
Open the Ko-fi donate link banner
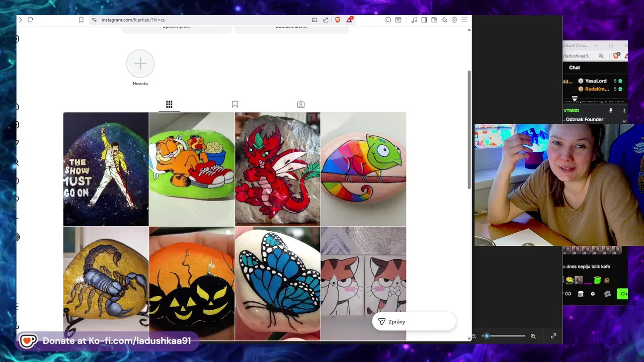click(x=106, y=341)
